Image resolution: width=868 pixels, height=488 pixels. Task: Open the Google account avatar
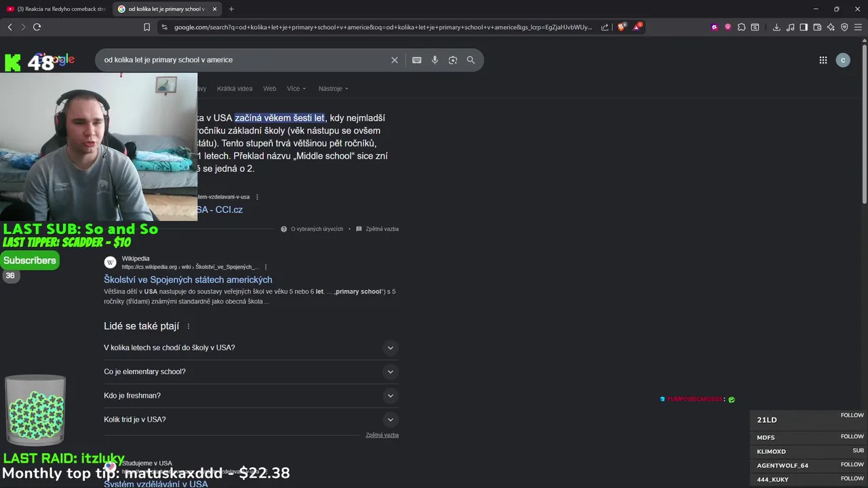[x=843, y=60]
